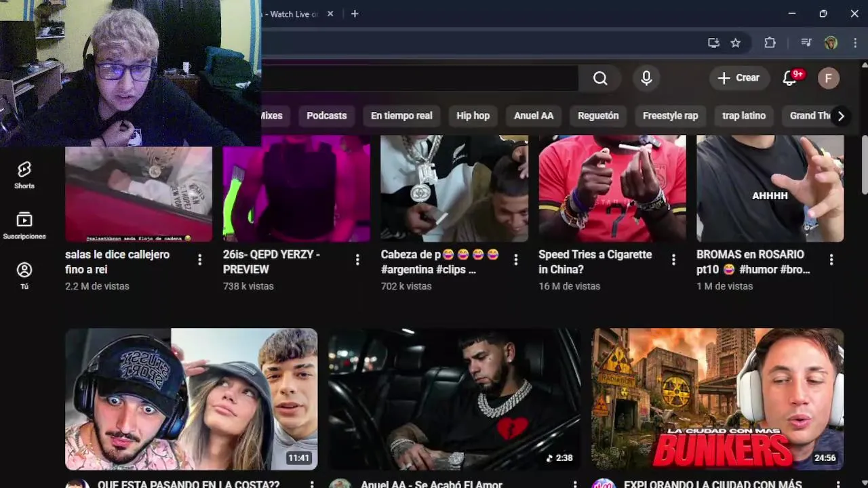
Task: Click 738 k vistas text
Action: pos(248,286)
